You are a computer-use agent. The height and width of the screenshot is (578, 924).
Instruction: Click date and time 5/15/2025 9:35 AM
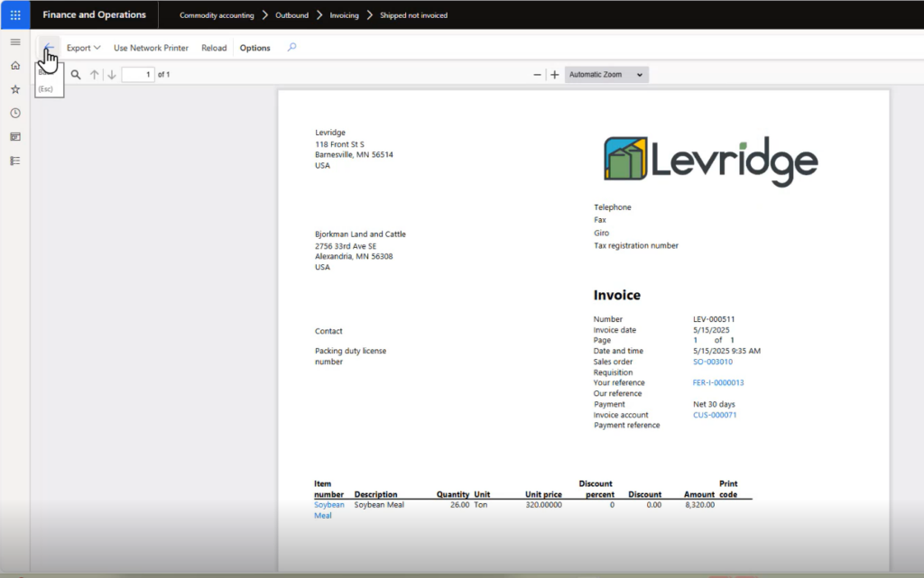pyautogui.click(x=726, y=351)
